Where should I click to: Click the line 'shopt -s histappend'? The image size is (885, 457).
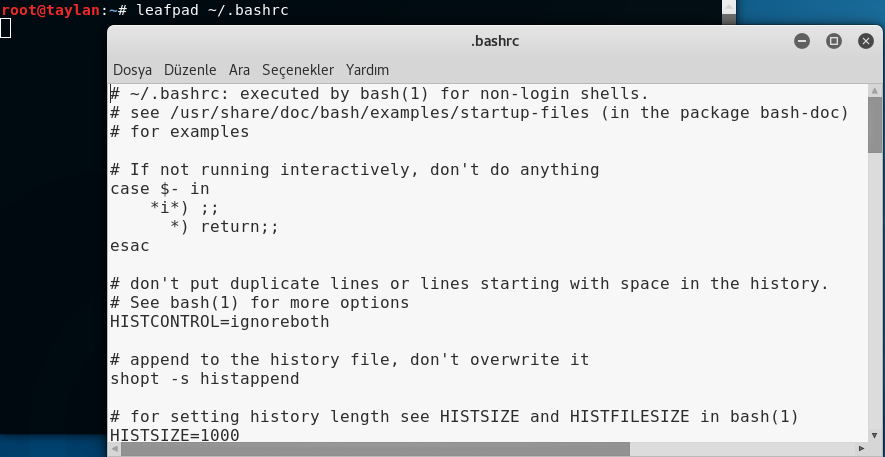[204, 379]
